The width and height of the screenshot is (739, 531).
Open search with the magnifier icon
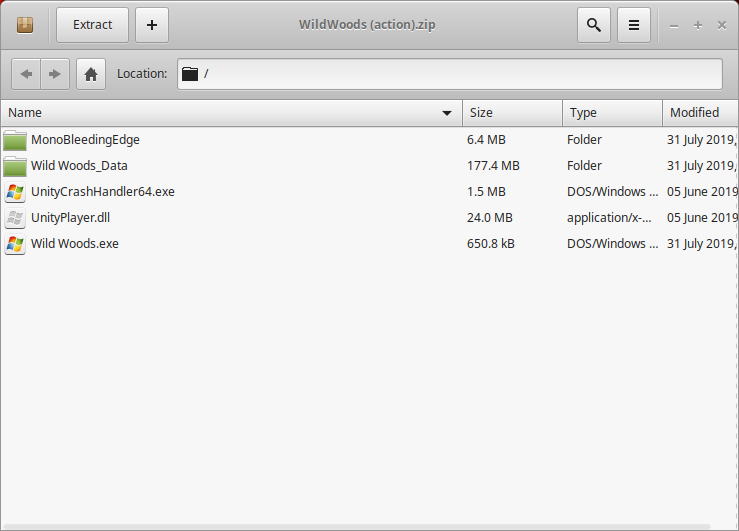594,25
